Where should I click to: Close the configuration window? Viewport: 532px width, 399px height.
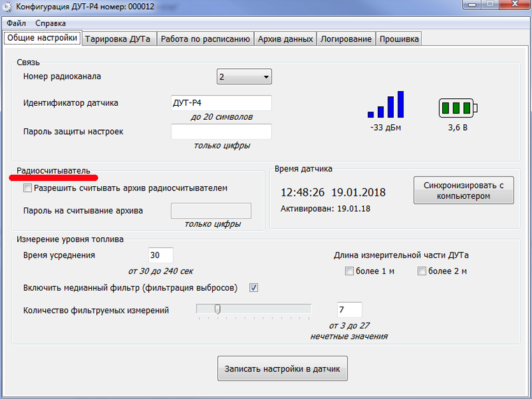[515, 4]
